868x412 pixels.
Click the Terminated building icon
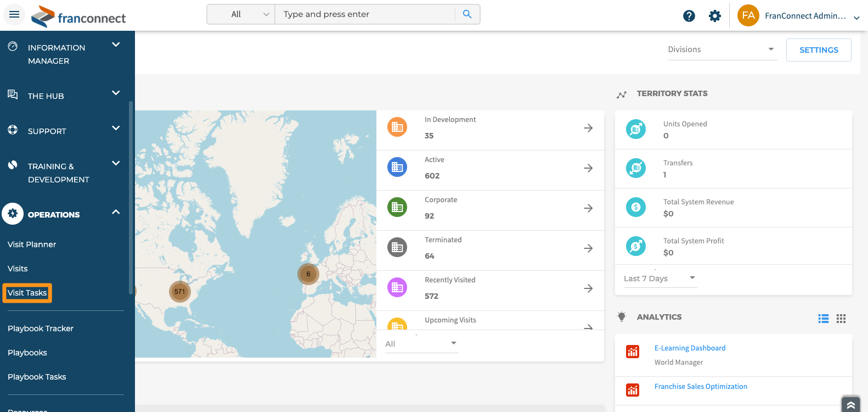coord(397,248)
